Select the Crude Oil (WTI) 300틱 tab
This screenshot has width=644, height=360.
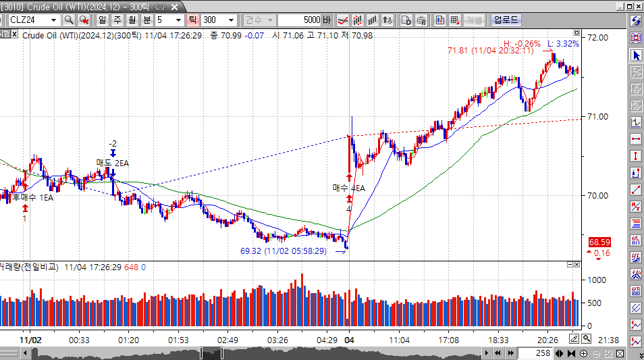coord(95,7)
